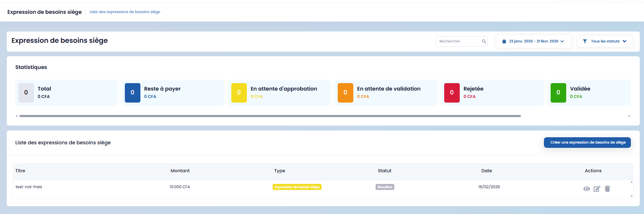
Task: Click the green Validée counter badge
Action: click(558, 93)
